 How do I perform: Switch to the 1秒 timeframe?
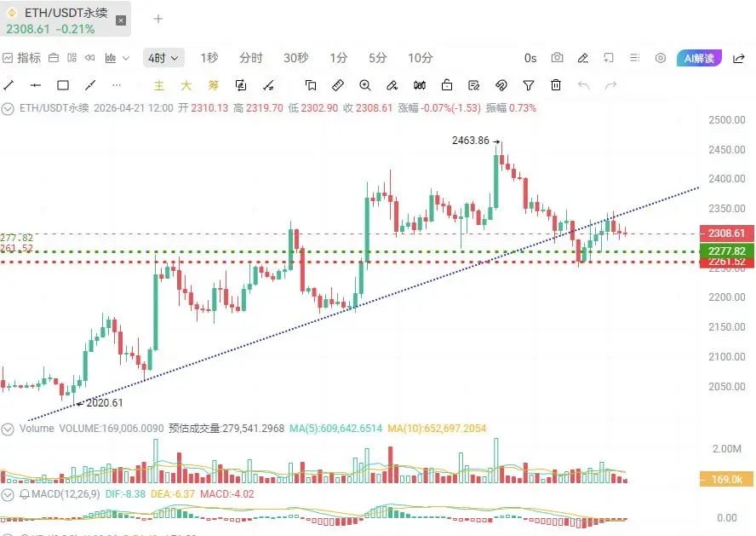[209, 58]
